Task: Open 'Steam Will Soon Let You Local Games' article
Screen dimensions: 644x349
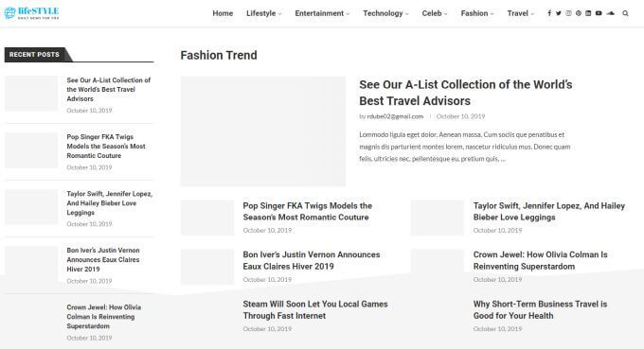Action: click(315, 309)
